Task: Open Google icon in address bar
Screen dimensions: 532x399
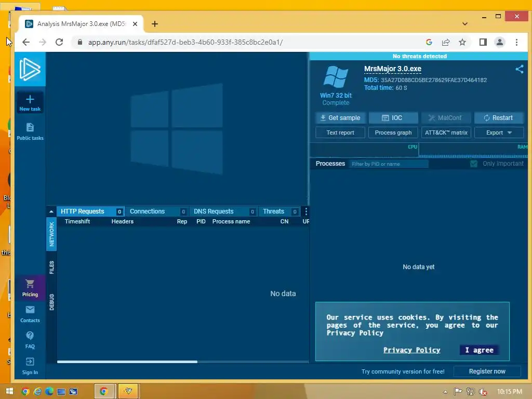Action: tap(429, 42)
